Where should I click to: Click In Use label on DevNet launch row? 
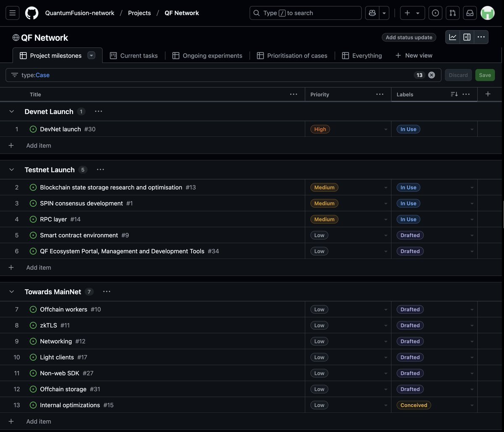tap(408, 129)
